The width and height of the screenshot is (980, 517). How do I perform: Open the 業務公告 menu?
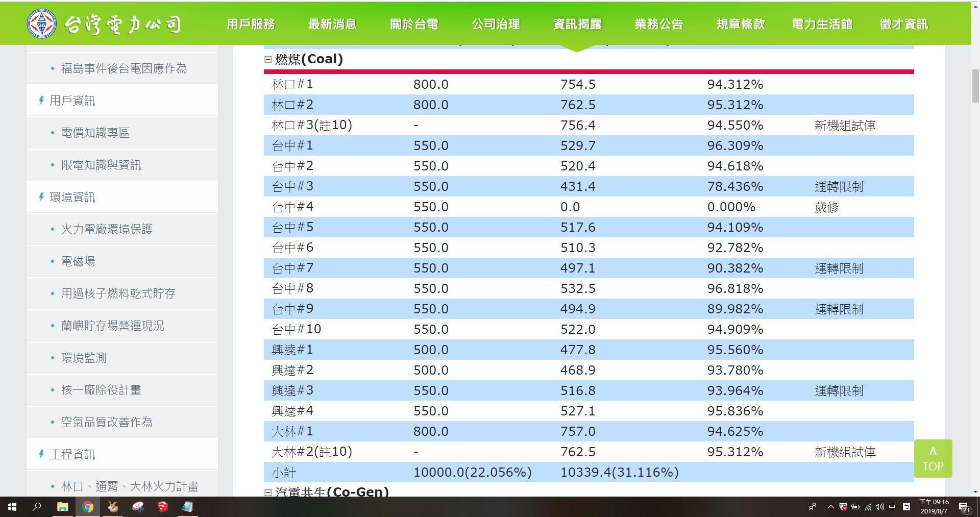[659, 24]
